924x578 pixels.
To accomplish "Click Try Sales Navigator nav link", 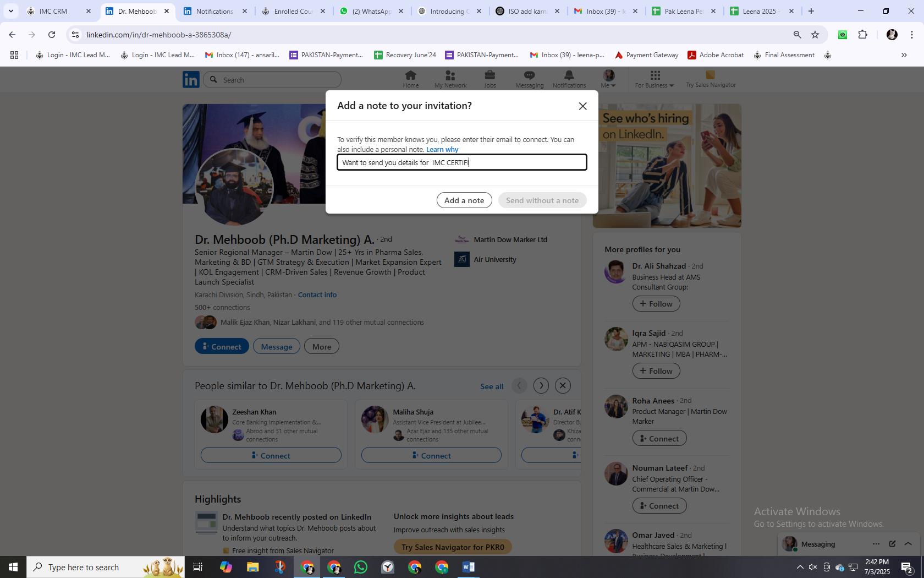I will click(711, 79).
